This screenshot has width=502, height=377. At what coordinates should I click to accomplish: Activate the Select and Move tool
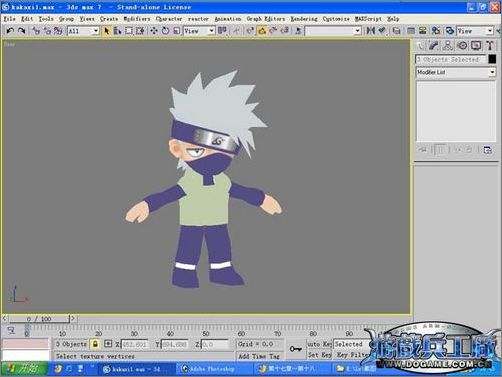(x=154, y=31)
